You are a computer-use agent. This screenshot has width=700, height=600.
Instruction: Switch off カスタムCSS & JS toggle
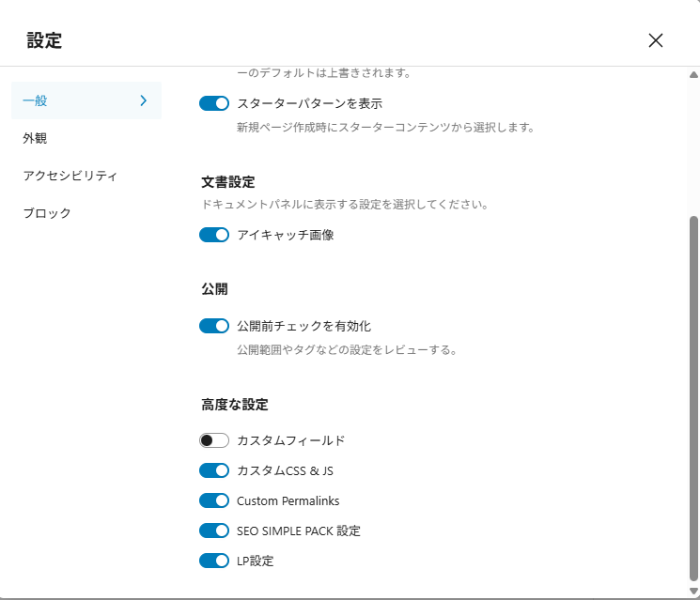(214, 470)
